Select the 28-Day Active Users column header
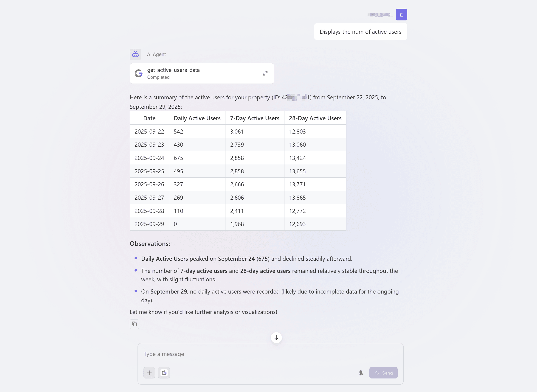Image resolution: width=537 pixels, height=392 pixels. coord(315,118)
